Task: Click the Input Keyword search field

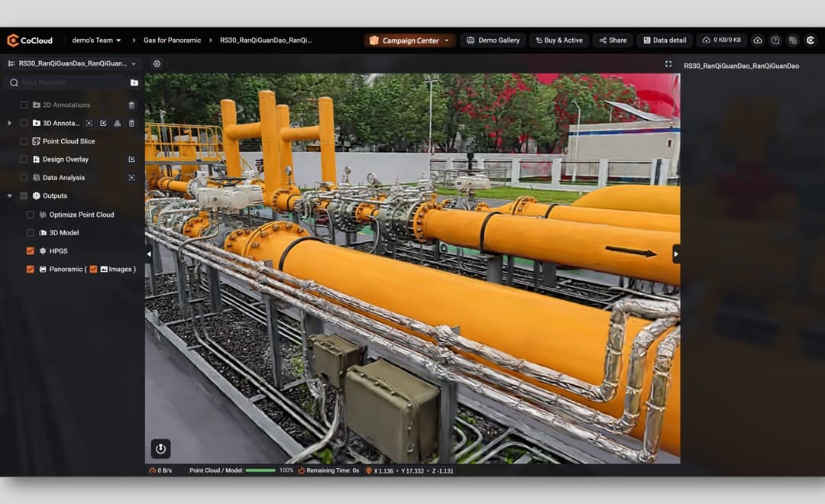Action: tap(66, 82)
